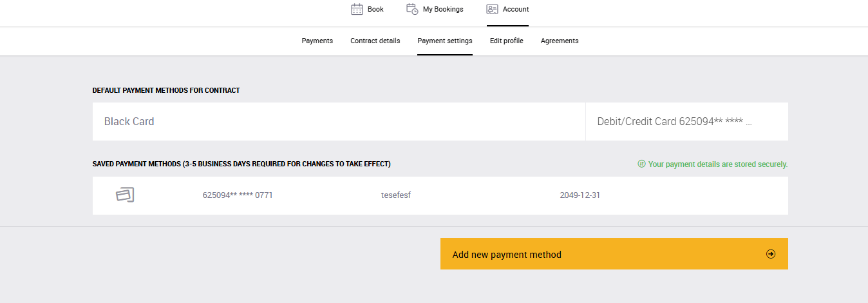Select the saved card number ending 0771
The height and width of the screenshot is (303, 868).
(238, 195)
